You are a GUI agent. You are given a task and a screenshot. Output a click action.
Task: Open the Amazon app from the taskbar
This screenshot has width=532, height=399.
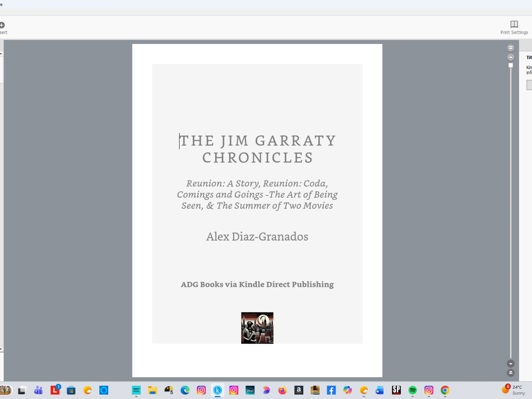(x=298, y=390)
